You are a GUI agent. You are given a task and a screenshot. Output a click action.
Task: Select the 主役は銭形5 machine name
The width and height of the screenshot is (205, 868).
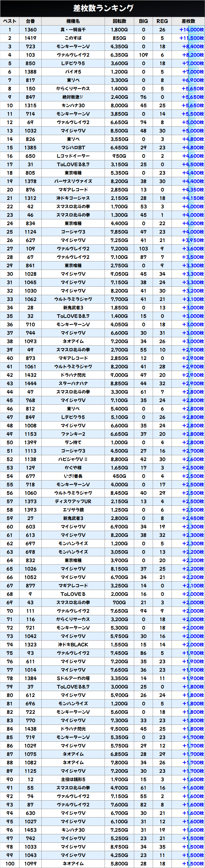73,779
